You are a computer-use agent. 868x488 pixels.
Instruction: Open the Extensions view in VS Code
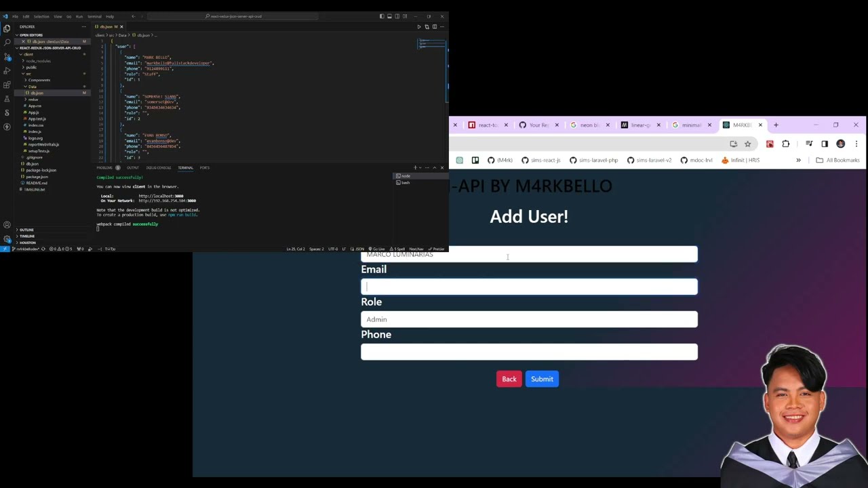pyautogui.click(x=7, y=85)
